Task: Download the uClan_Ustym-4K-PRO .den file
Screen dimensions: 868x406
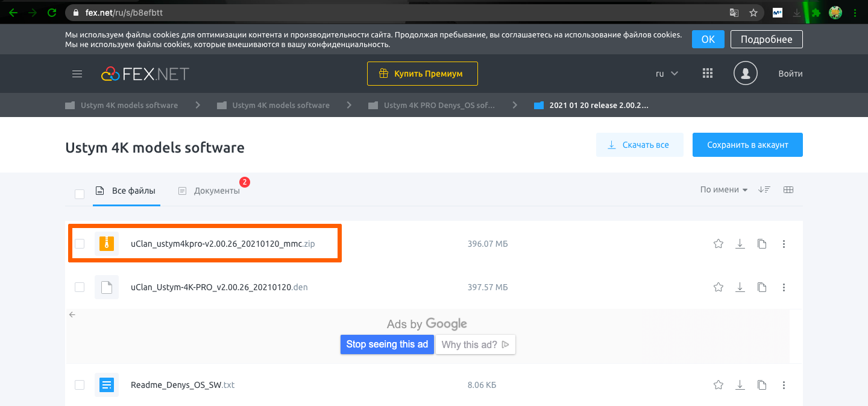Action: tap(740, 287)
